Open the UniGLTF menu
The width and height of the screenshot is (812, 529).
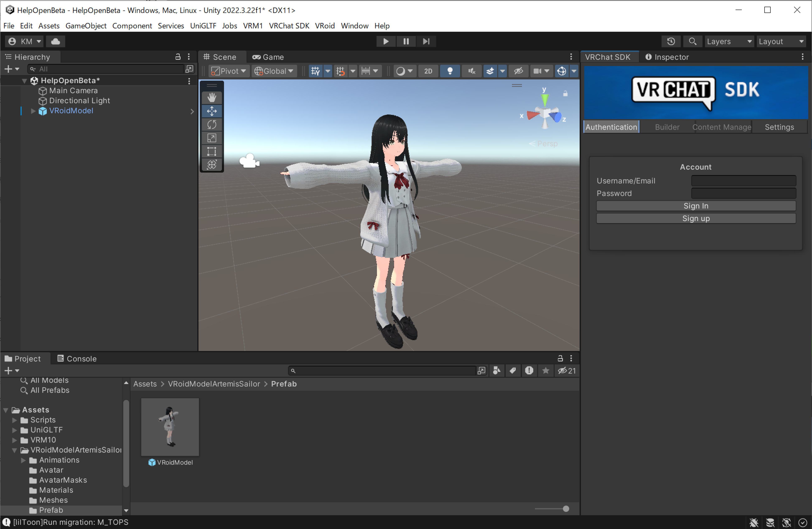[203, 25]
